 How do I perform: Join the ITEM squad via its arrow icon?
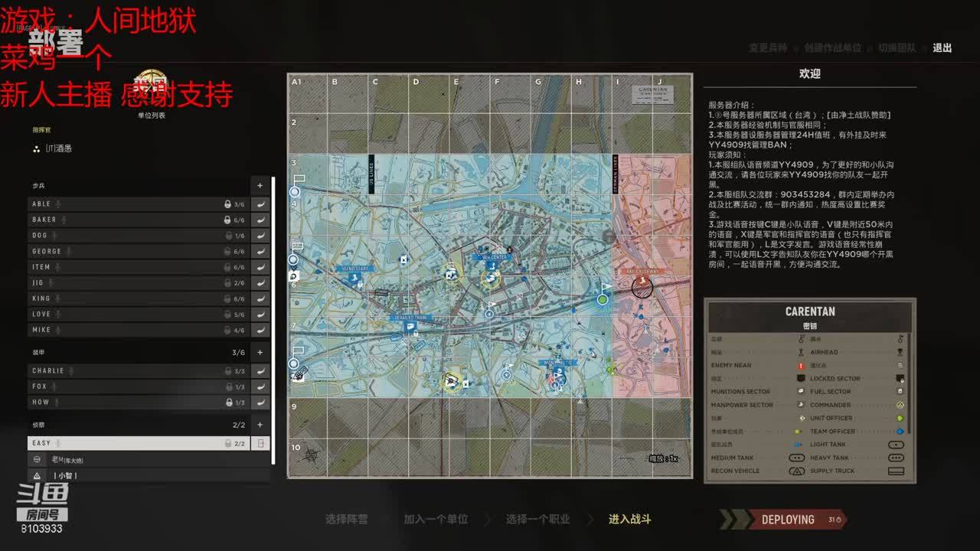click(x=260, y=267)
